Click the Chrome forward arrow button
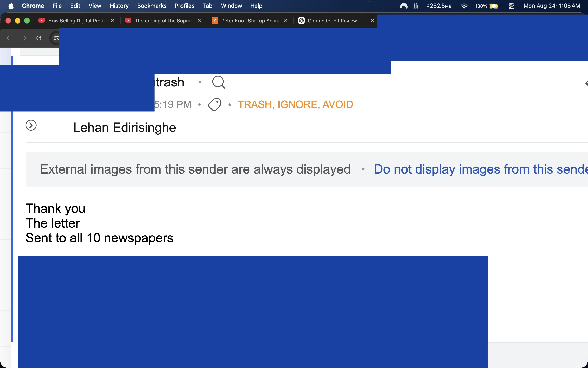The height and width of the screenshot is (368, 588). pos(24,38)
